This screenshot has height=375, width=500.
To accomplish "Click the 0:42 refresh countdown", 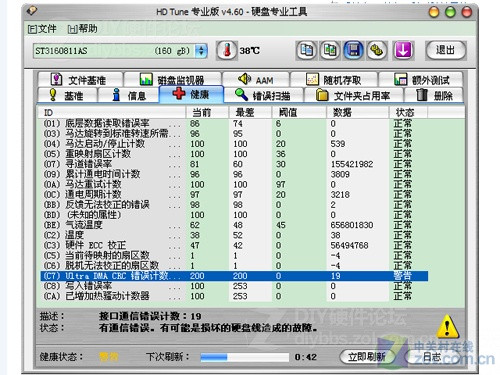I will click(305, 357).
